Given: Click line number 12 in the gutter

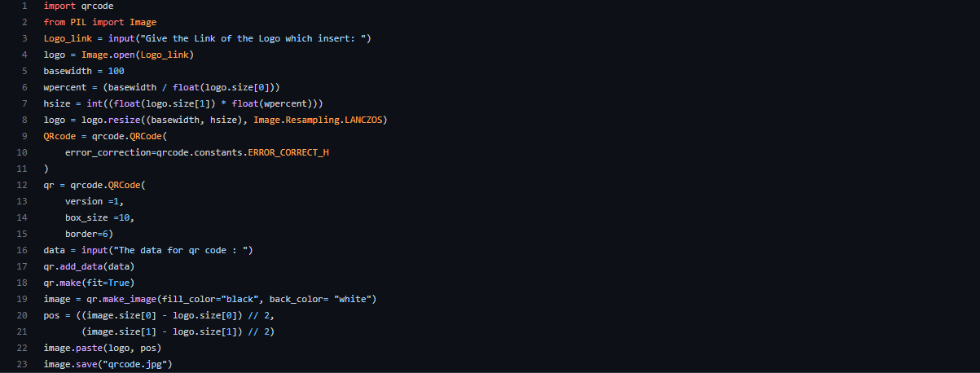Looking at the screenshot, I should pos(21,185).
